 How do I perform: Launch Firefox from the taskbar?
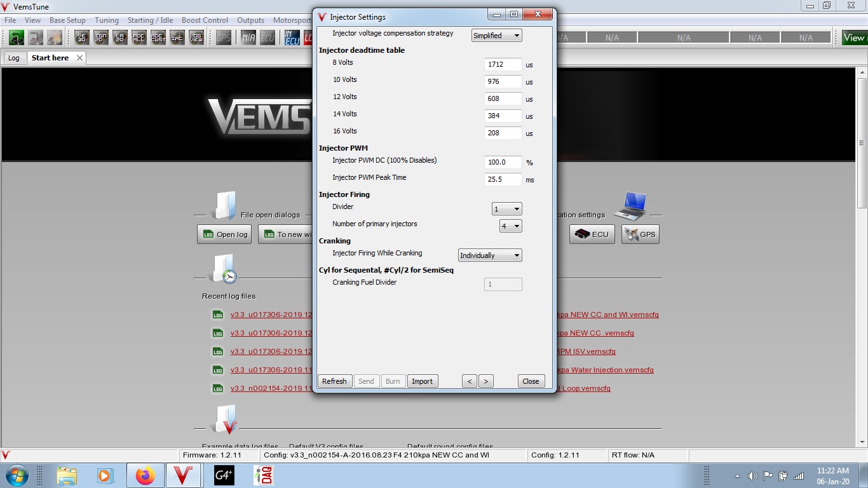coord(145,475)
